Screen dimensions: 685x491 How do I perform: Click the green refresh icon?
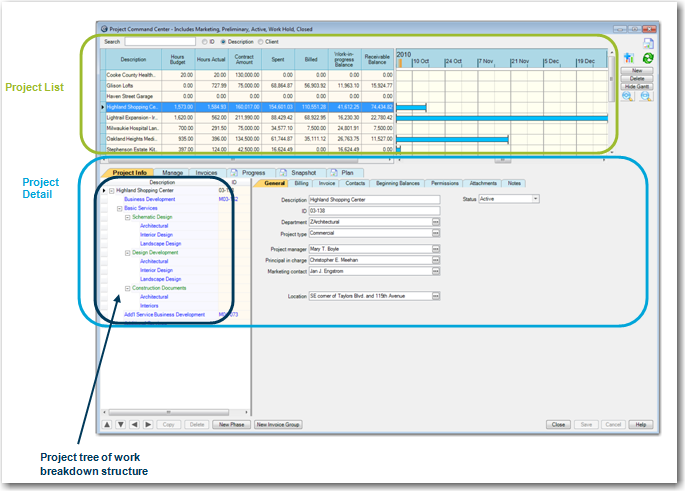click(x=647, y=59)
